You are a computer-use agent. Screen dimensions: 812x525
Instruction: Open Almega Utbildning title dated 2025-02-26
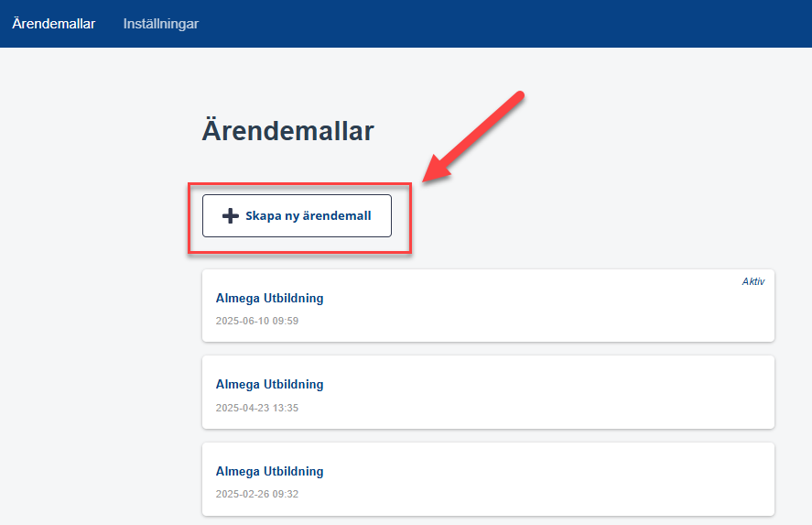269,471
